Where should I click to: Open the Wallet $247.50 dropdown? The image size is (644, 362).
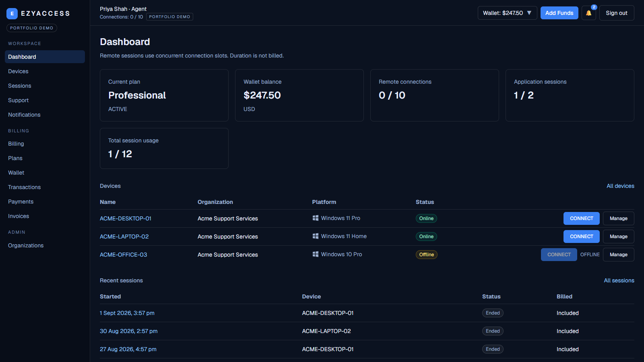point(507,13)
